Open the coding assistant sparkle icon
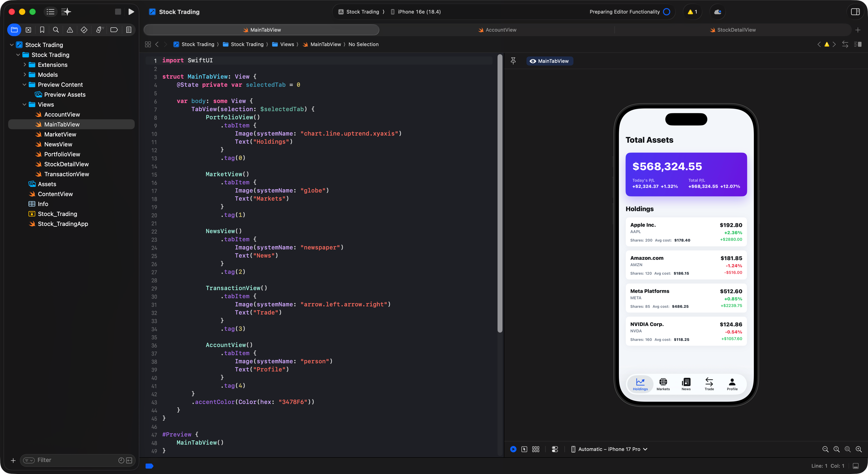 [x=66, y=12]
